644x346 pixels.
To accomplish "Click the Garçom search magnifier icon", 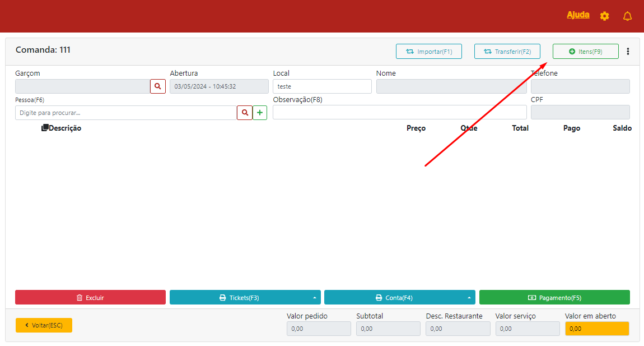I will pos(158,86).
